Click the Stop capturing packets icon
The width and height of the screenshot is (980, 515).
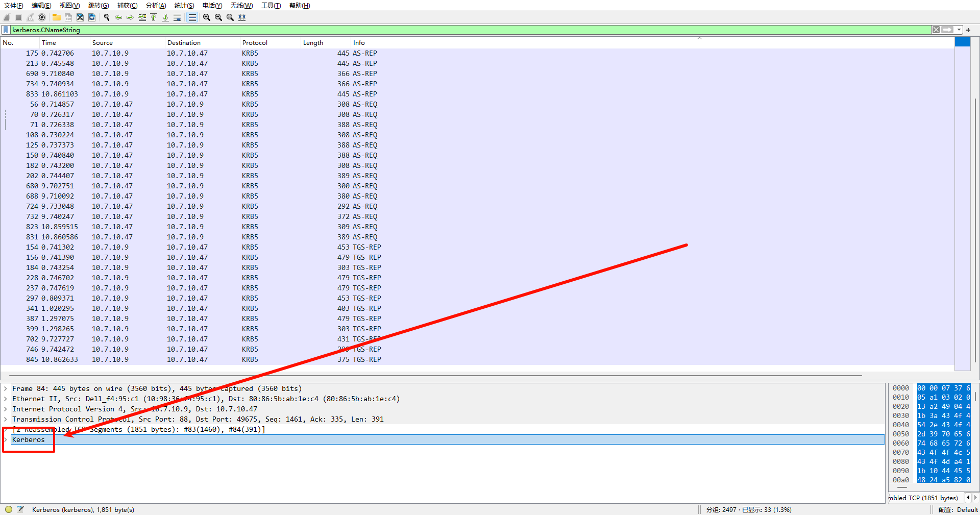pos(18,17)
